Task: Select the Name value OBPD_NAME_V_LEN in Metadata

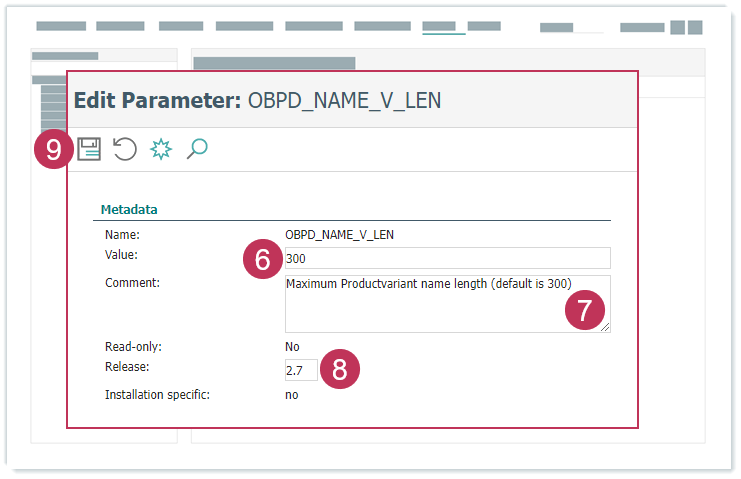Action: (339, 235)
